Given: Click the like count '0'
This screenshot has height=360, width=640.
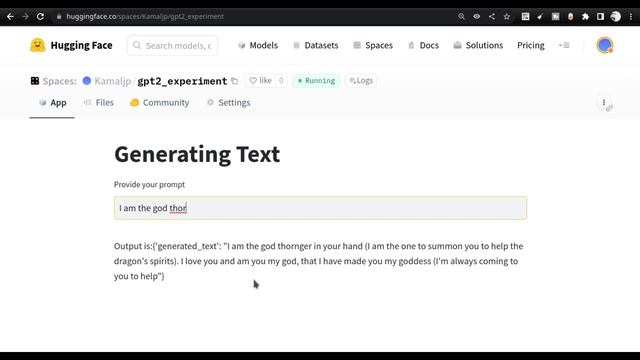Looking at the screenshot, I should tap(281, 81).
